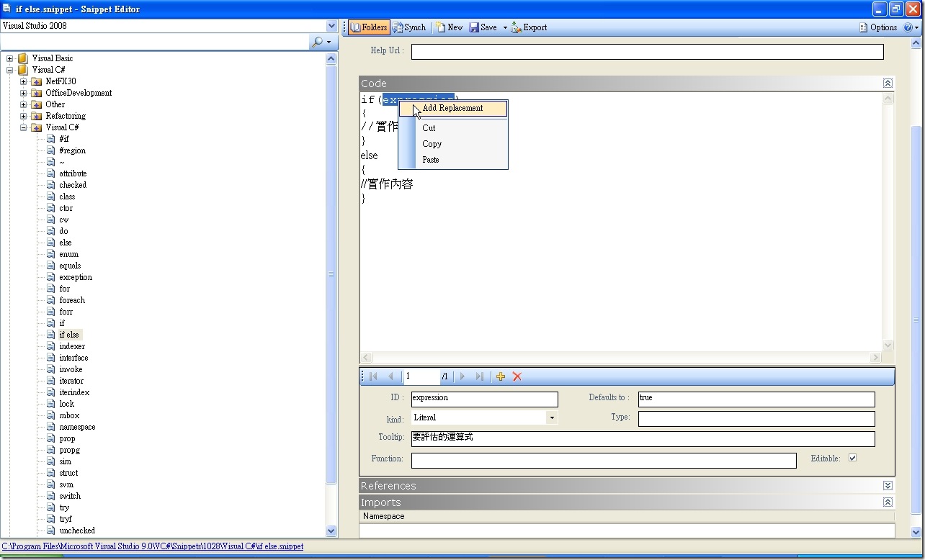The image size is (925, 560).
Task: Select the indexer snippet
Action: (x=72, y=346)
